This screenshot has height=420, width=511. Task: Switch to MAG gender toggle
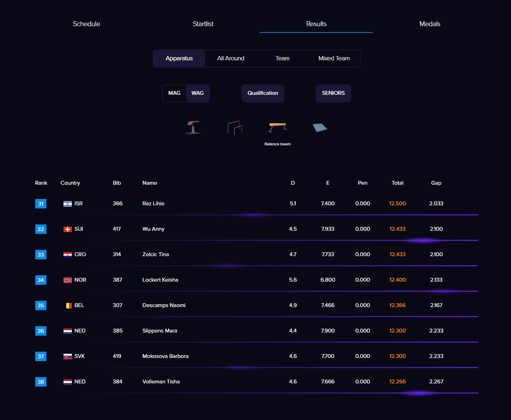[174, 93]
